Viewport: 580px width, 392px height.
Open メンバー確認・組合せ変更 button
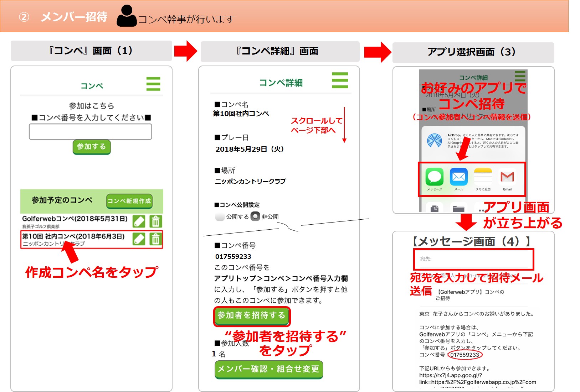point(268,369)
